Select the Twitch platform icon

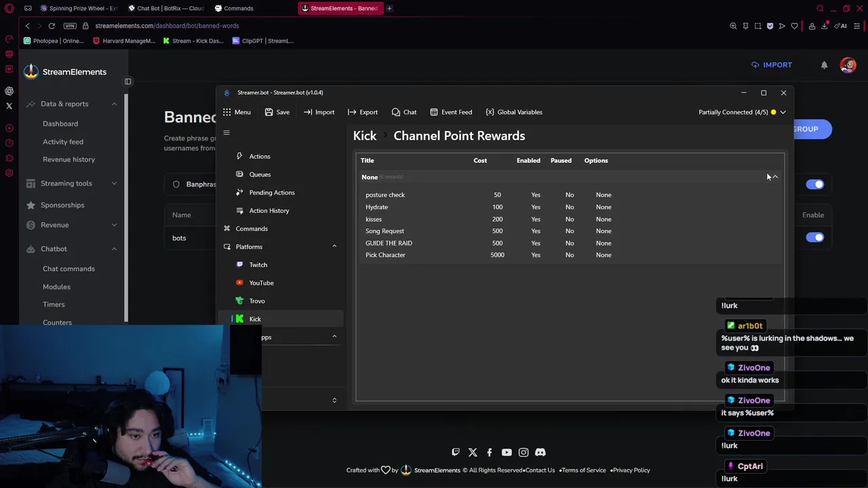pos(239,265)
